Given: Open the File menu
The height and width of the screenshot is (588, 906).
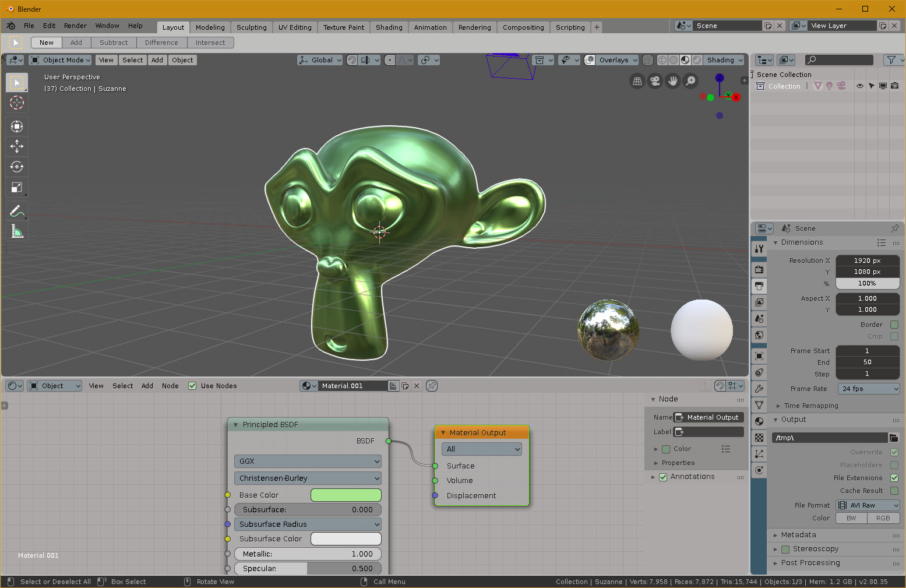Looking at the screenshot, I should (x=29, y=26).
